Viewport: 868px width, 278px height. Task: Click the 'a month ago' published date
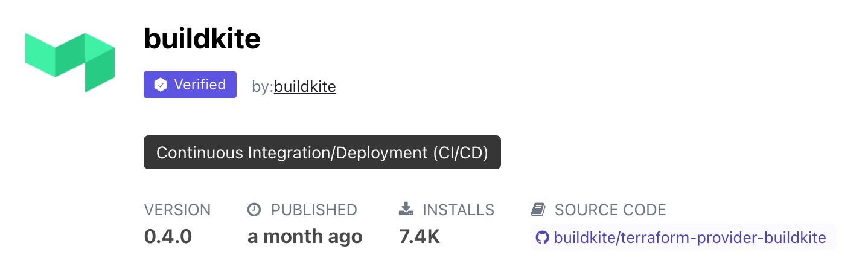[x=305, y=236]
